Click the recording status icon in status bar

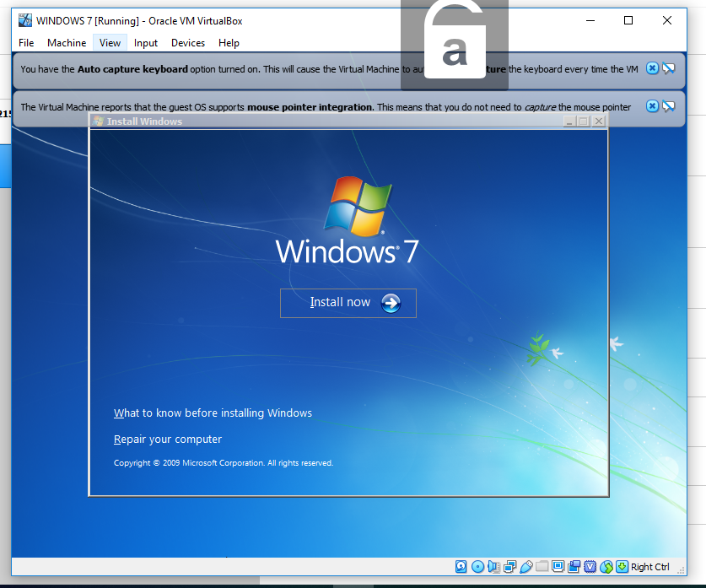(574, 566)
